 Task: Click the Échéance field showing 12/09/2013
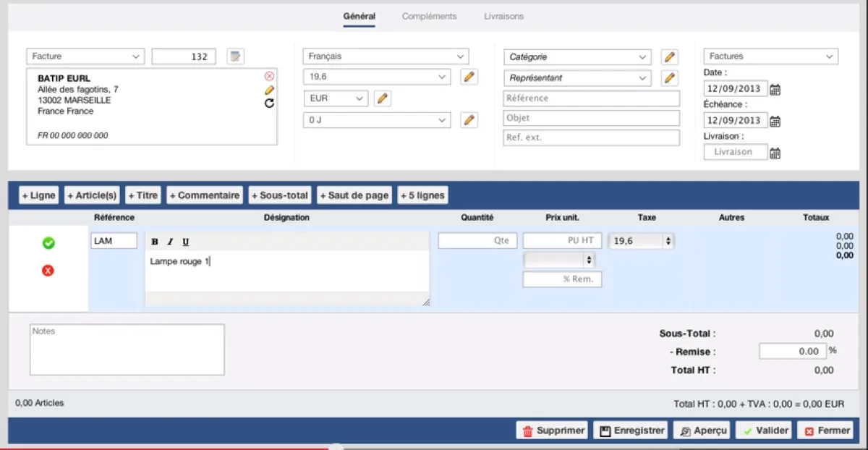click(x=736, y=120)
